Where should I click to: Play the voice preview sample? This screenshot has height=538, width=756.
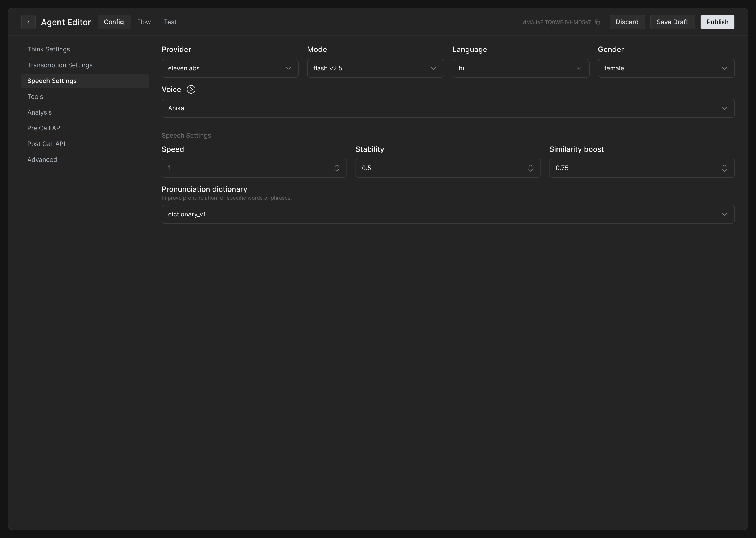pyautogui.click(x=191, y=89)
